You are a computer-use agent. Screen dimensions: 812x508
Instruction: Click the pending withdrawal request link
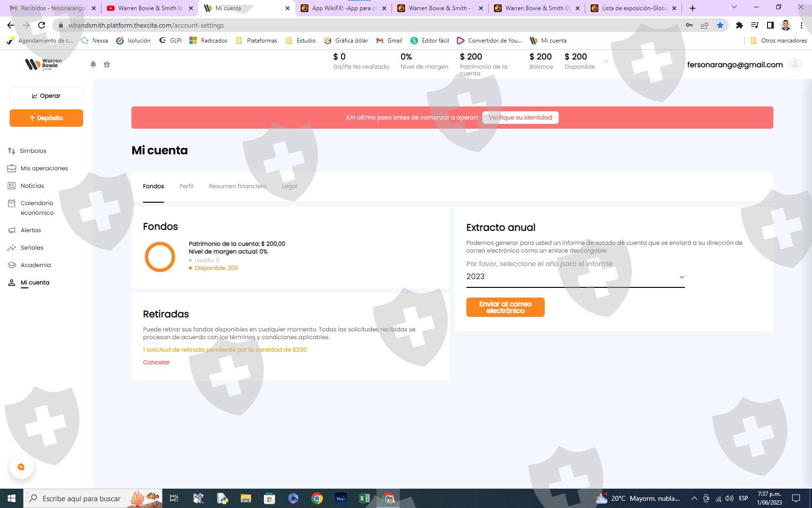pyautogui.click(x=225, y=350)
